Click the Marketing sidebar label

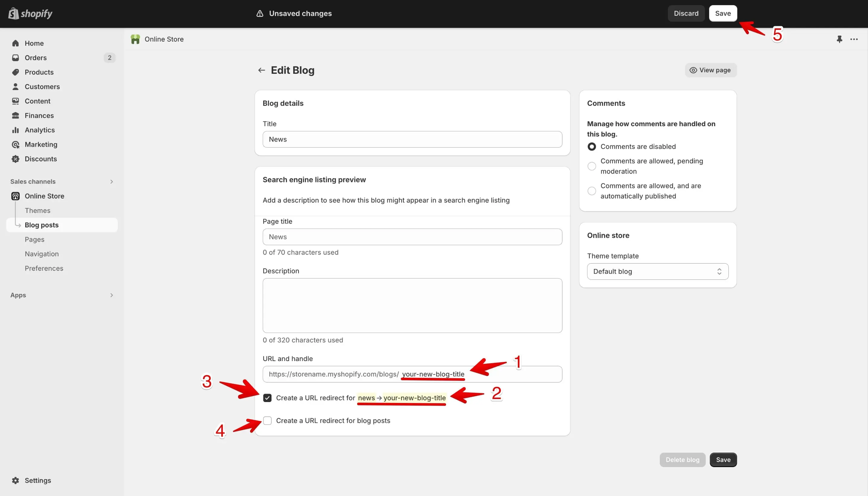(41, 145)
